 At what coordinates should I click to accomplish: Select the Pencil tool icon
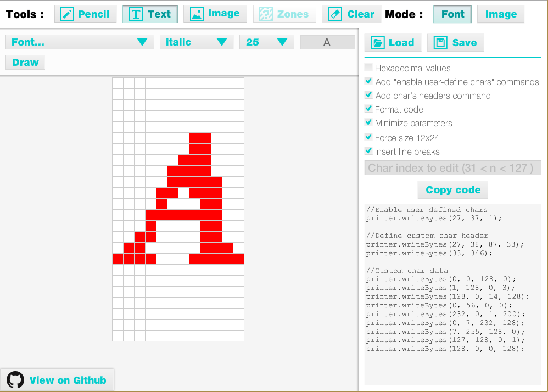pyautogui.click(x=68, y=14)
